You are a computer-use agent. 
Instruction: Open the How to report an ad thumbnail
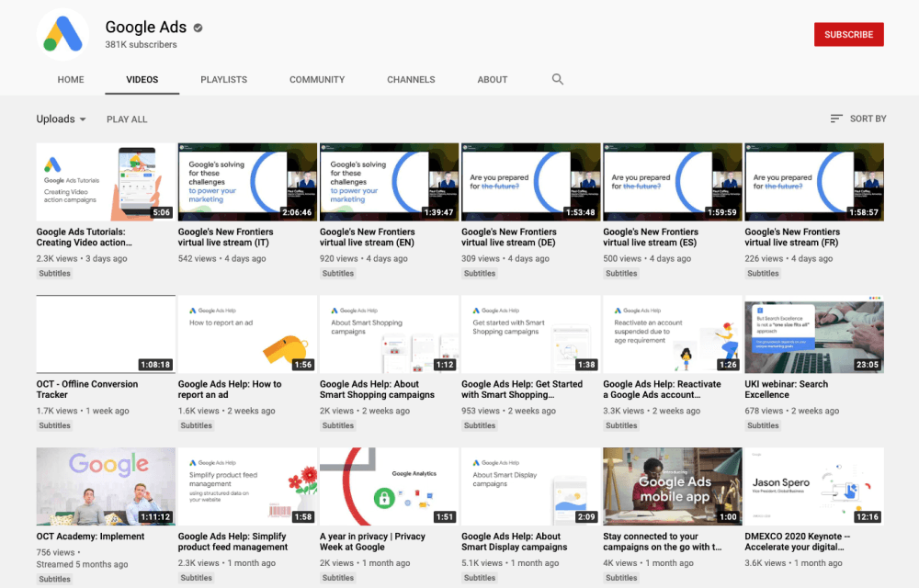click(247, 334)
